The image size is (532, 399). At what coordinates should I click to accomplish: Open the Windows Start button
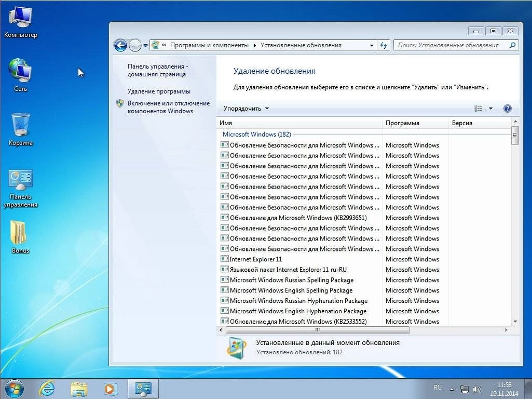pos(14,389)
